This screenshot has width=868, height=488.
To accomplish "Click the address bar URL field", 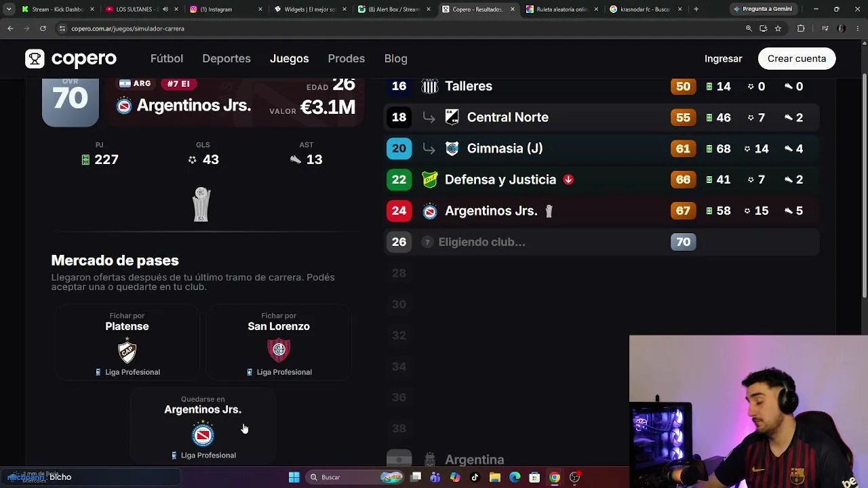I will pos(400,28).
